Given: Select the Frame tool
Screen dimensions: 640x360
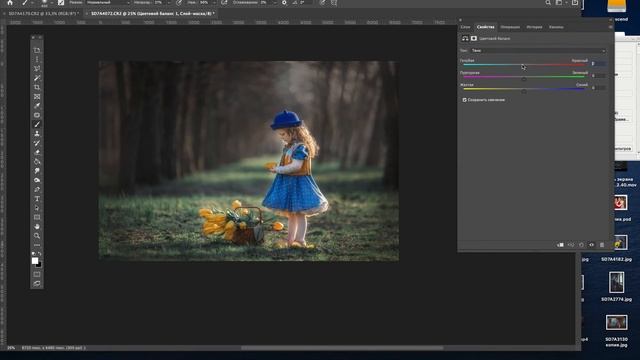Looking at the screenshot, I should [37, 97].
